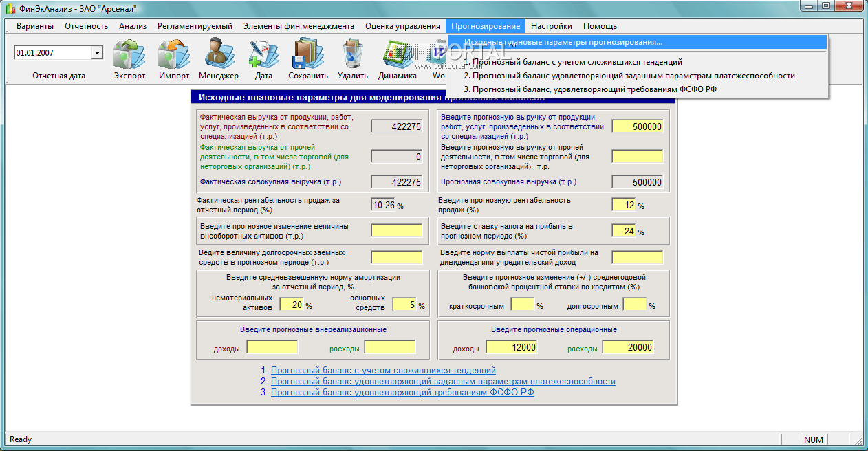
Task: Click the долгосрочных заемных средств input field
Action: point(397,257)
